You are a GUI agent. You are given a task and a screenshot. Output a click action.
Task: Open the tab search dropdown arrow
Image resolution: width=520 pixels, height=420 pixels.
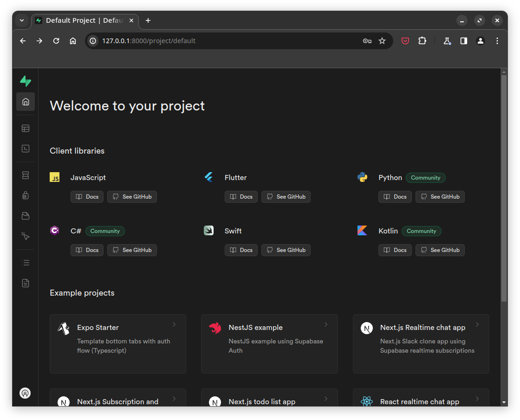click(x=22, y=20)
